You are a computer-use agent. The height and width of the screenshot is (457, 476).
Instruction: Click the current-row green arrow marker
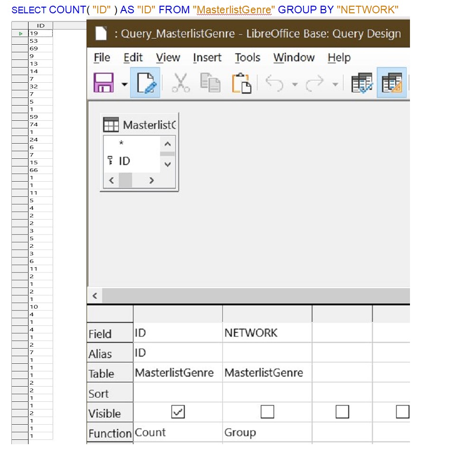pos(20,33)
